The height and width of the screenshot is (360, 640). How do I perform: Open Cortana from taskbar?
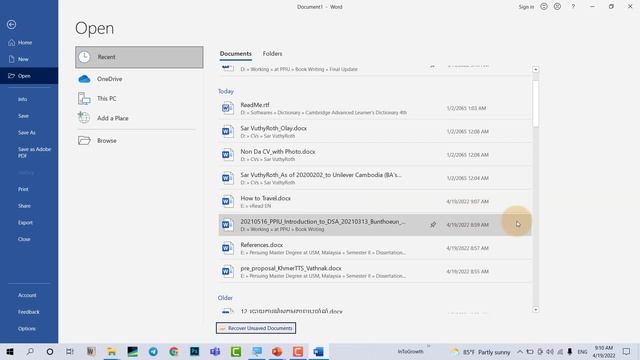(50, 351)
